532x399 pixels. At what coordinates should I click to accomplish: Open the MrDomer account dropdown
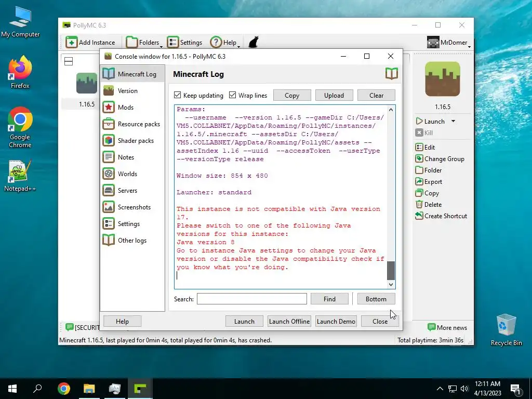[448, 43]
